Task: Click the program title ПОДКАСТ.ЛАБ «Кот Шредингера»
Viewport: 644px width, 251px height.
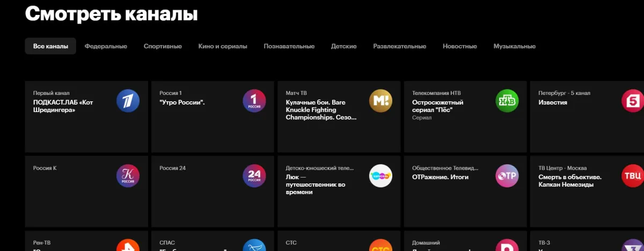Action: click(63, 106)
